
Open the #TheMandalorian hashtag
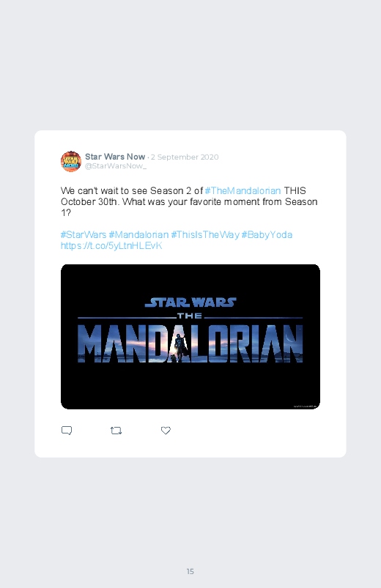pos(243,191)
